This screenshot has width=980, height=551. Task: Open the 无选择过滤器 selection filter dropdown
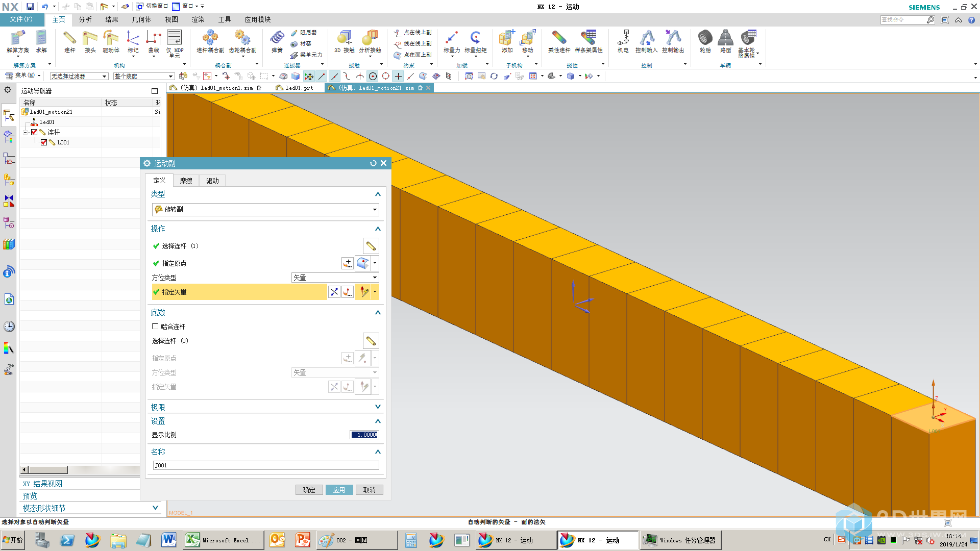(x=79, y=76)
